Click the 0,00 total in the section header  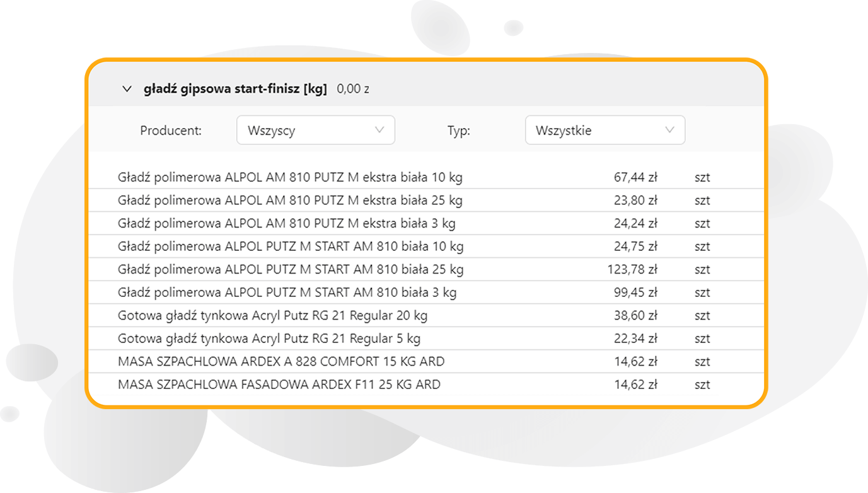pos(353,90)
